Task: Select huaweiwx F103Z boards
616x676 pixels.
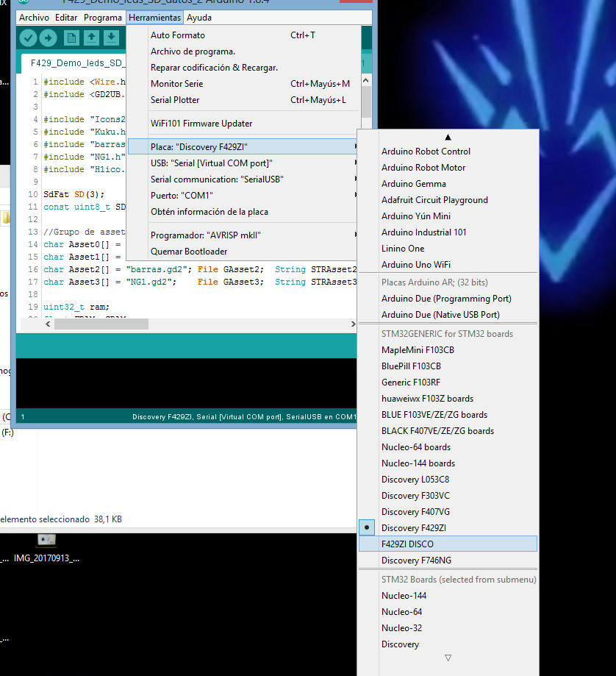Action: coord(448,399)
